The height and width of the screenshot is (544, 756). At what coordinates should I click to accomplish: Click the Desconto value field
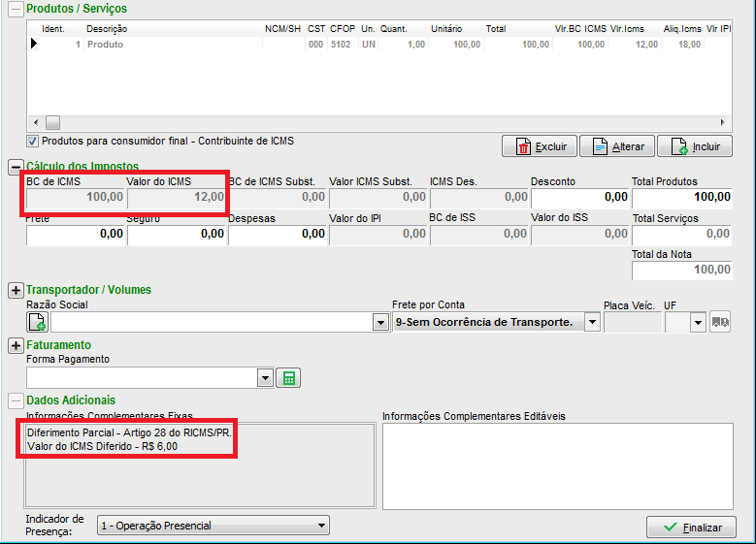click(578, 197)
